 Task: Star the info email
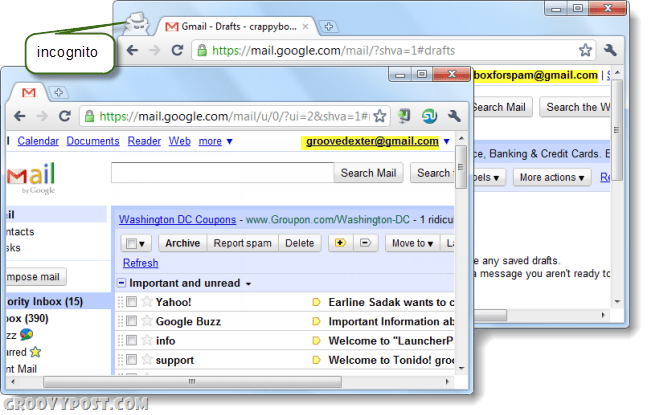[x=147, y=340]
